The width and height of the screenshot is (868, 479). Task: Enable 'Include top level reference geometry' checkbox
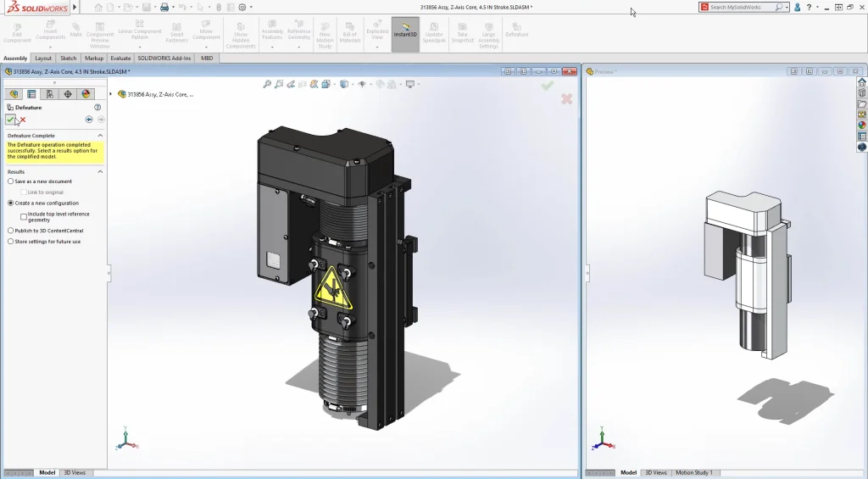click(x=24, y=217)
